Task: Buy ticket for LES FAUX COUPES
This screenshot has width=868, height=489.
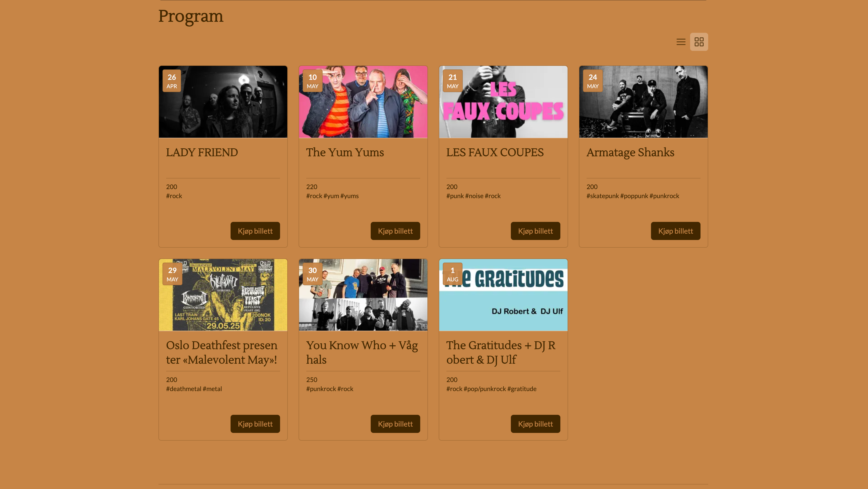Action: point(535,231)
